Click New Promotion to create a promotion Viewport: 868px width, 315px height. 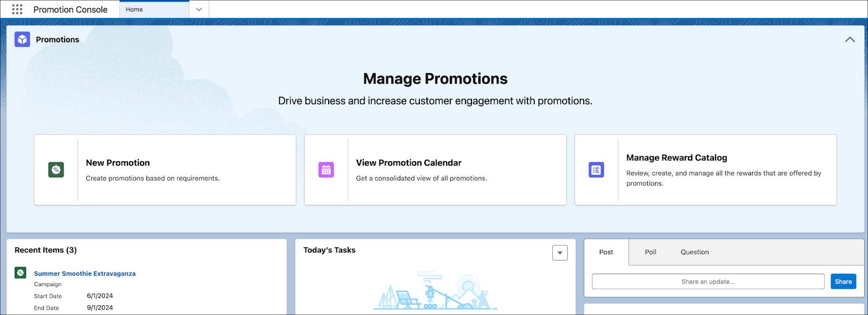pyautogui.click(x=118, y=162)
